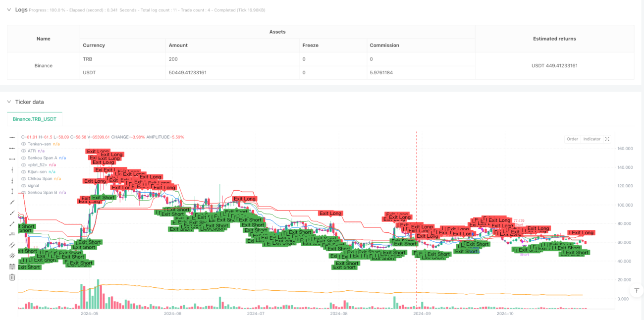Image resolution: width=644 pixels, height=320 pixels.
Task: Hide the Senkou Span B line
Action: pos(23,192)
